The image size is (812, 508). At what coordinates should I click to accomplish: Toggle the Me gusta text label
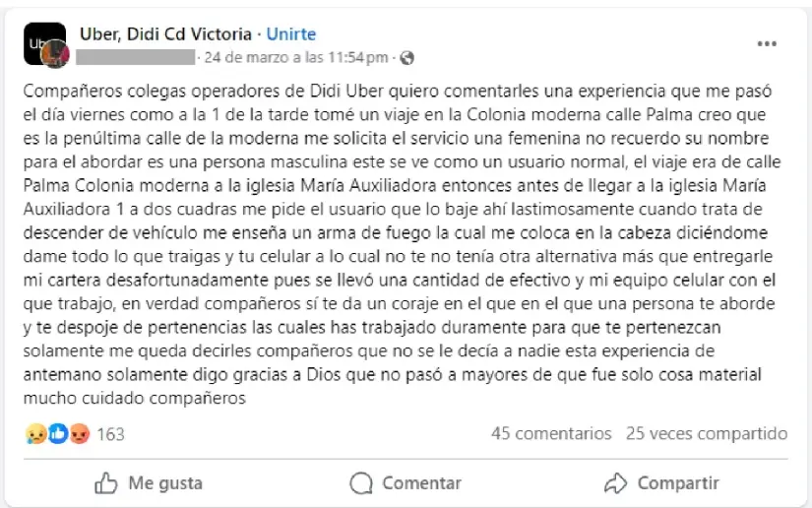point(165,482)
